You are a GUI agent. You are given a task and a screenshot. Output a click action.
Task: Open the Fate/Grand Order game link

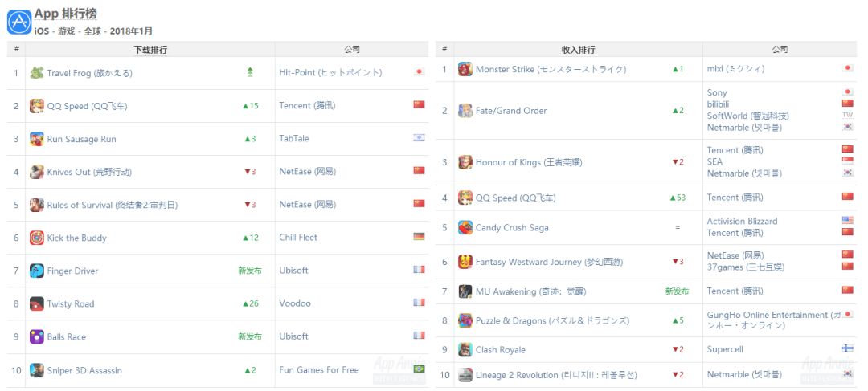point(511,111)
